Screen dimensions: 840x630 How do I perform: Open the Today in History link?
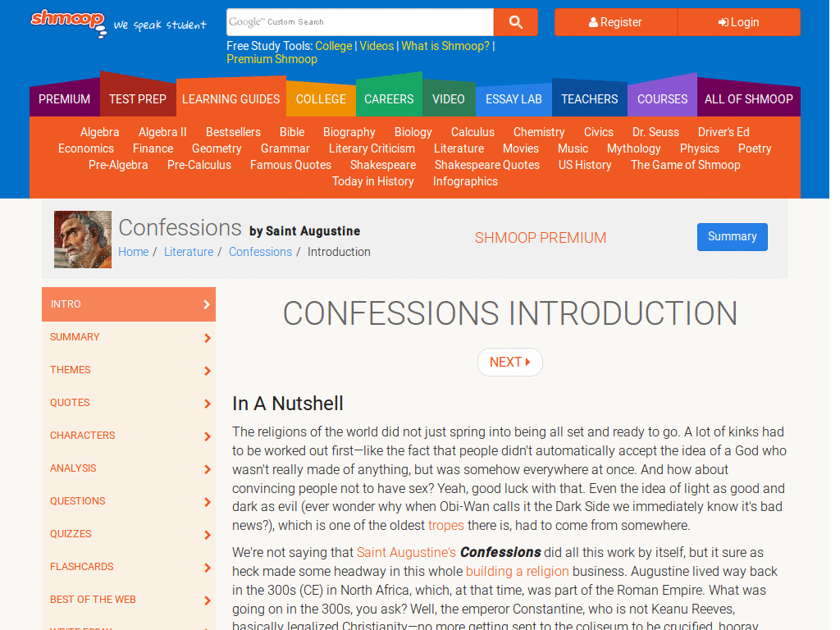(x=373, y=181)
